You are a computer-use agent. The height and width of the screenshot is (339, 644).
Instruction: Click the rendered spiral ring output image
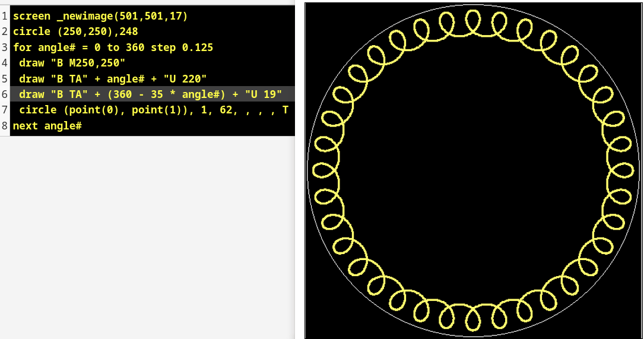pyautogui.click(x=474, y=170)
